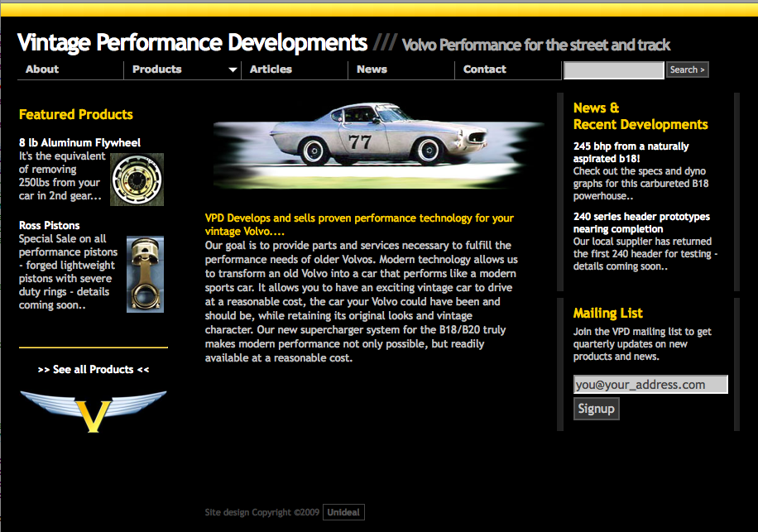This screenshot has height=532, width=758.
Task: Go to the Articles page
Action: [x=271, y=69]
